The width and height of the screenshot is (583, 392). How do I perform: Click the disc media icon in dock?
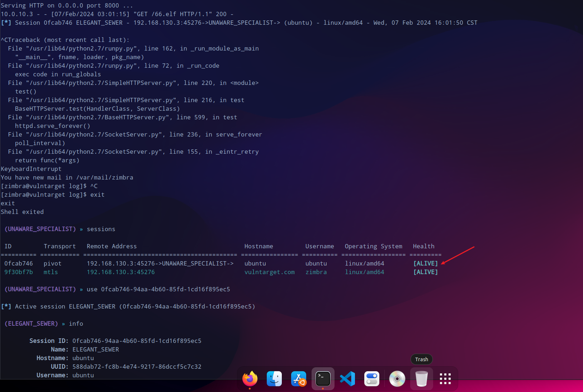[x=397, y=379]
